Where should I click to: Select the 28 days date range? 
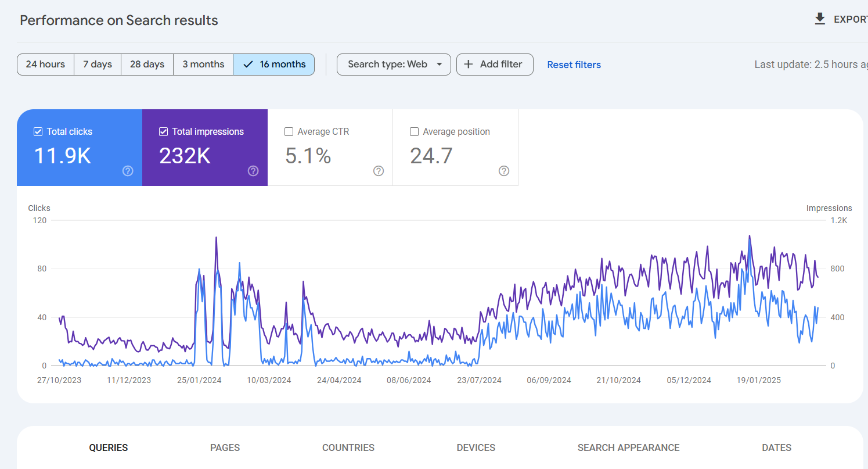pyautogui.click(x=147, y=65)
